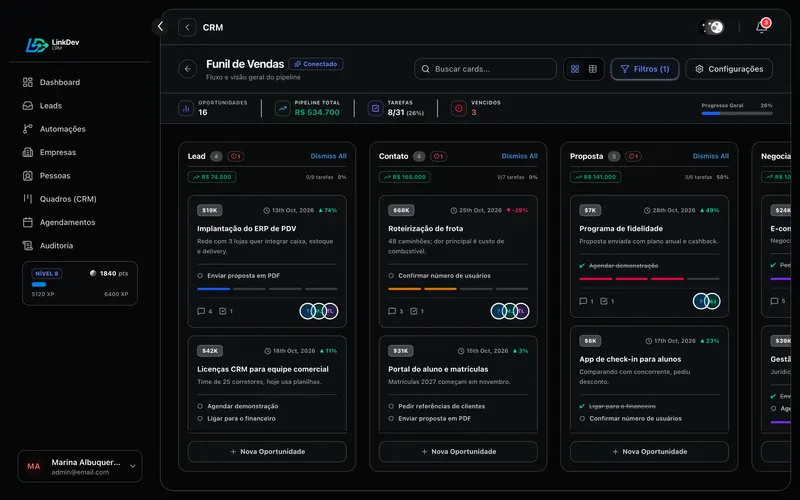800x500 pixels.
Task: Switch to kanban grid view icon
Action: (x=575, y=69)
